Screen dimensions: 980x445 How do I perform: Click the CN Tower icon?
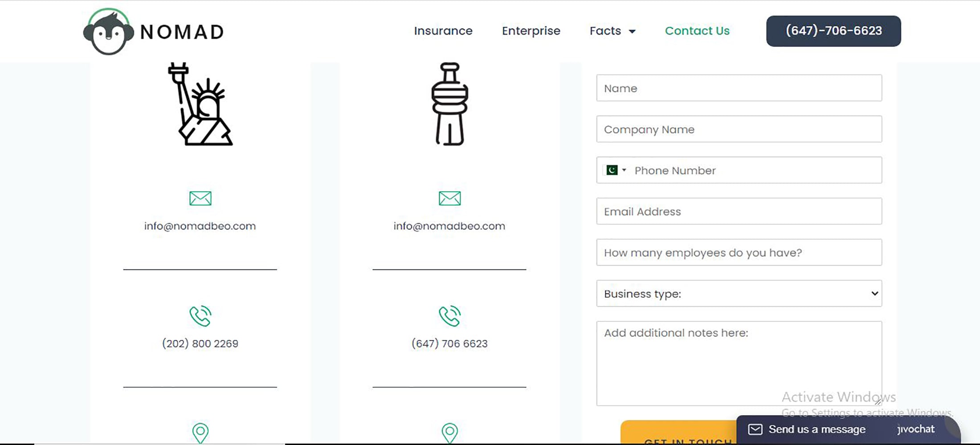(449, 105)
